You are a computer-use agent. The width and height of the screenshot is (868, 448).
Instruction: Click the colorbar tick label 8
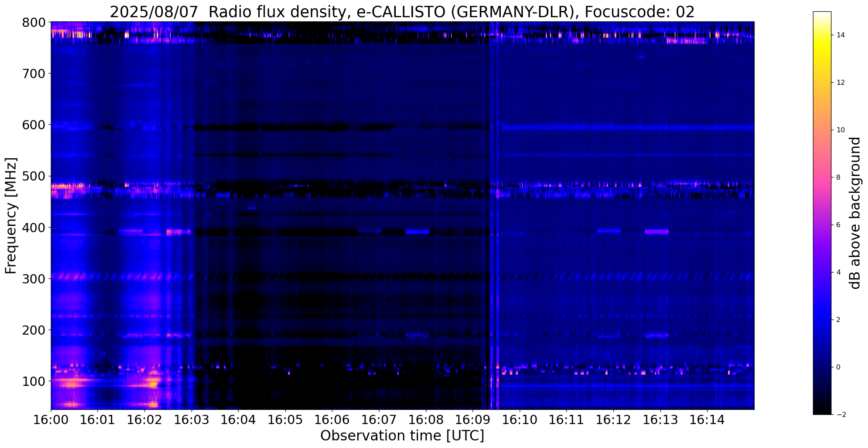click(838, 177)
